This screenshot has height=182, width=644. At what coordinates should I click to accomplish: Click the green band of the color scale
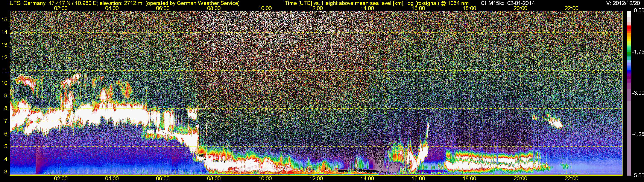[629, 51]
